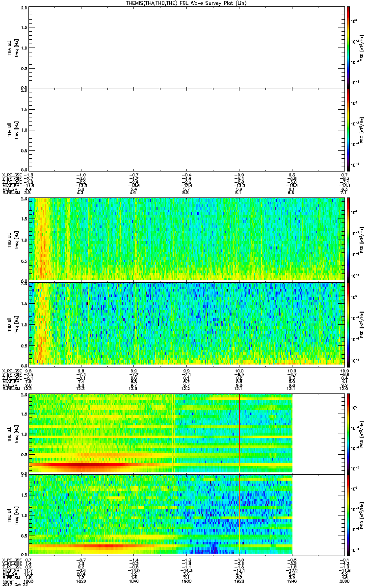Viewport: 368px width, 588px height.
Task: Click the THE B-perpendicular freq [Hz] axis label
Action: tap(17, 433)
